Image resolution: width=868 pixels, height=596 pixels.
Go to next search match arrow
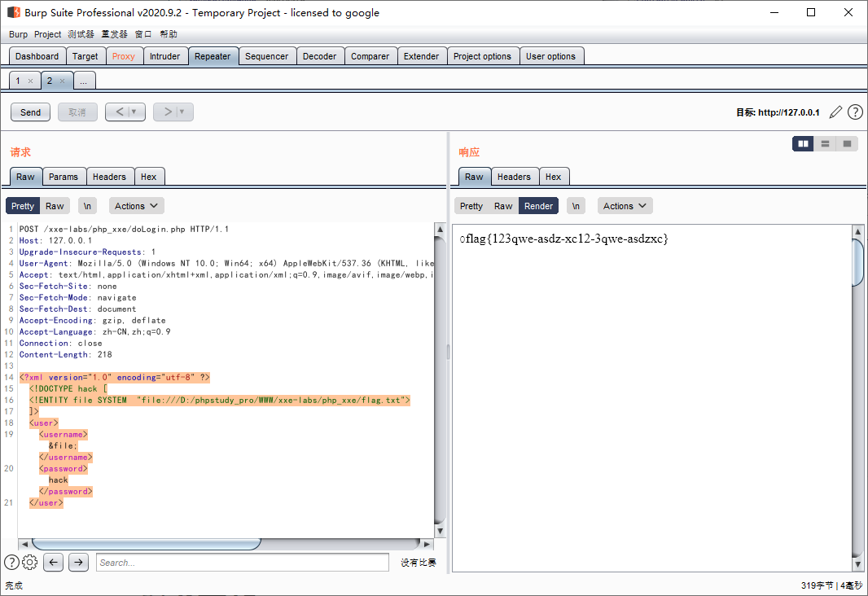click(79, 563)
